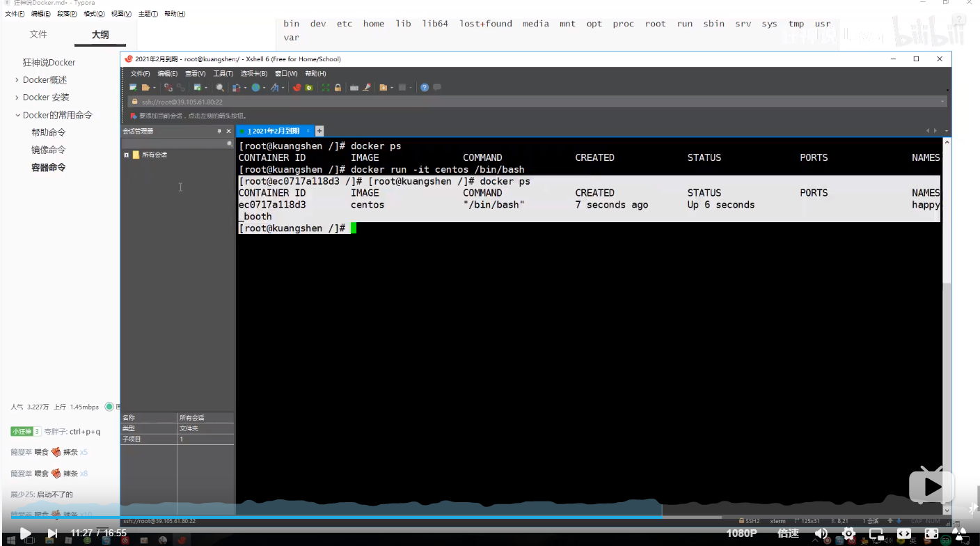Close the 2021年2月到期 session tab
The width and height of the screenshot is (980, 546).
tap(308, 131)
